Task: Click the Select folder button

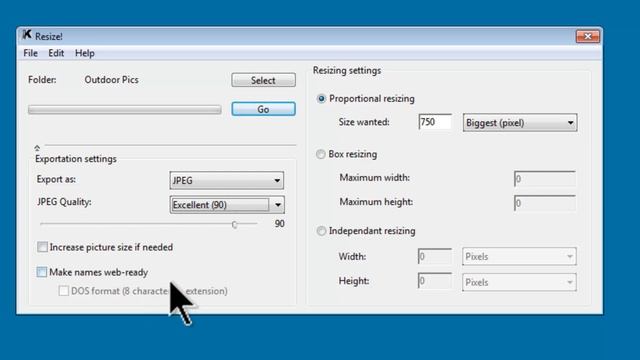Action: (x=263, y=80)
